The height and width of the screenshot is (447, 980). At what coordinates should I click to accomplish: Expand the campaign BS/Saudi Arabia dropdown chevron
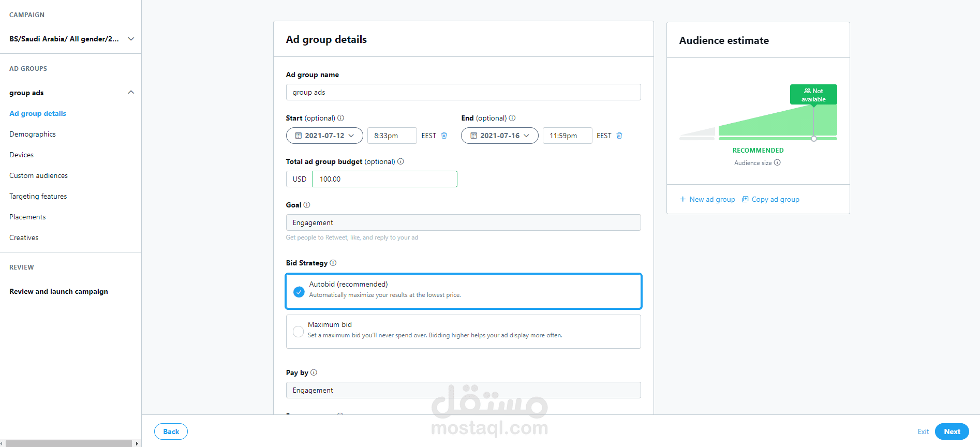click(131, 39)
